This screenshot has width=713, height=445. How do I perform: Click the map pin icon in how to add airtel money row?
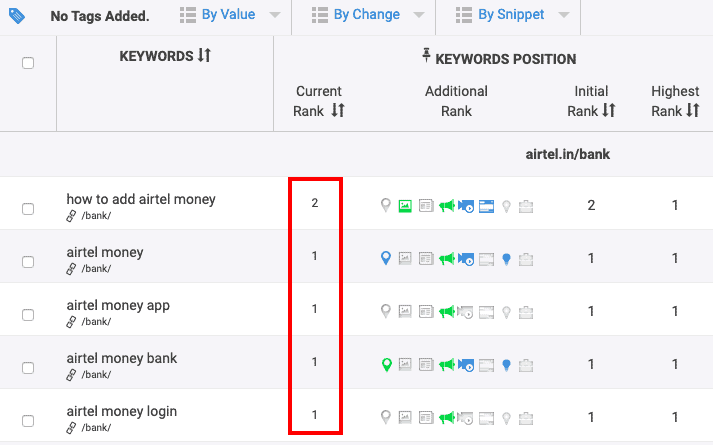(386, 205)
